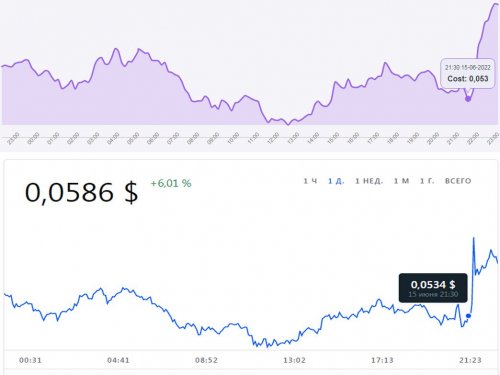The image size is (500, 375).
Task: Show the 1 Г. yearly chart
Action: pos(427,181)
